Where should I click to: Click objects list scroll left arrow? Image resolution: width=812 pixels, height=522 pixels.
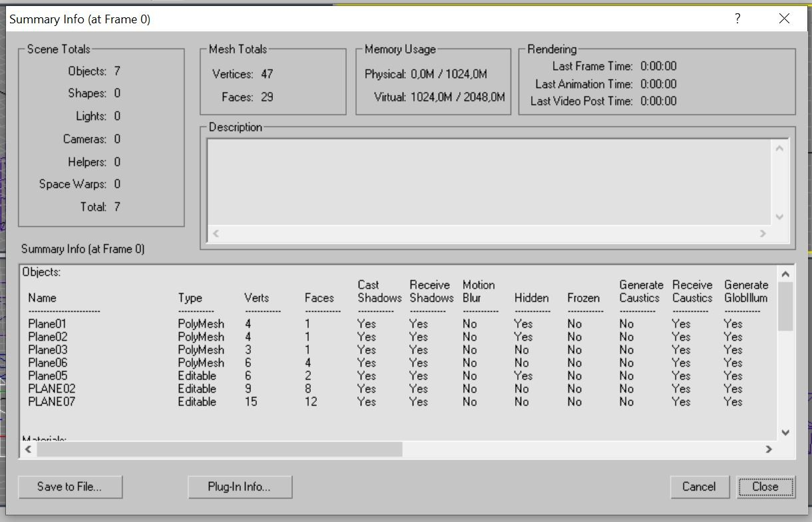pyautogui.click(x=28, y=449)
